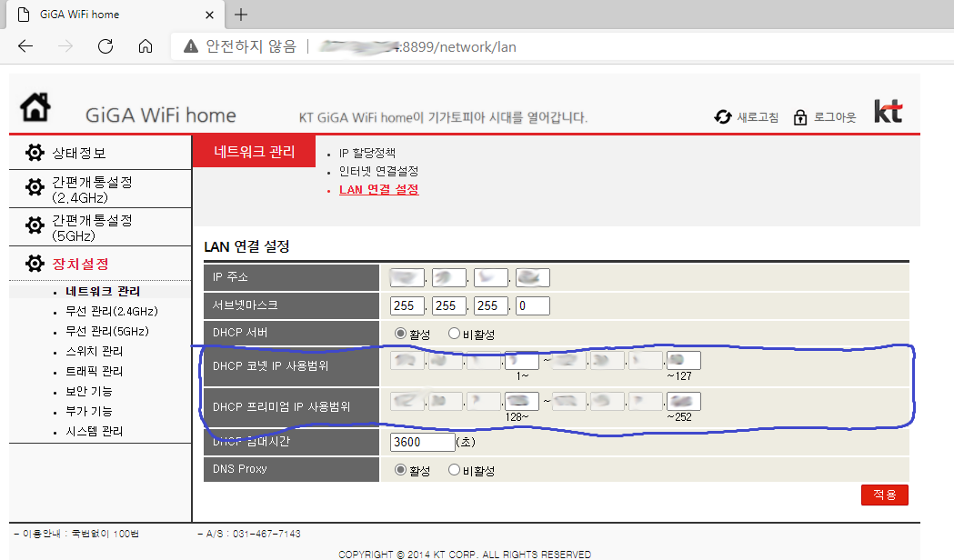Click gear icon beside 장치설정

(35, 264)
